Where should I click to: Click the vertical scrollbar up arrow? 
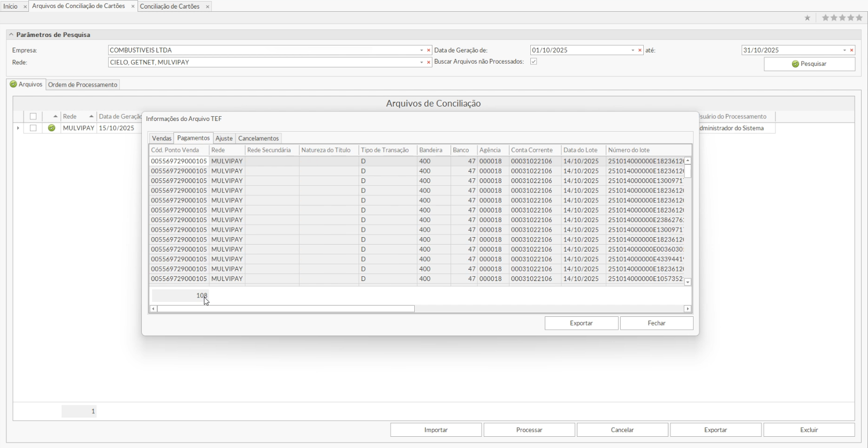(x=688, y=161)
